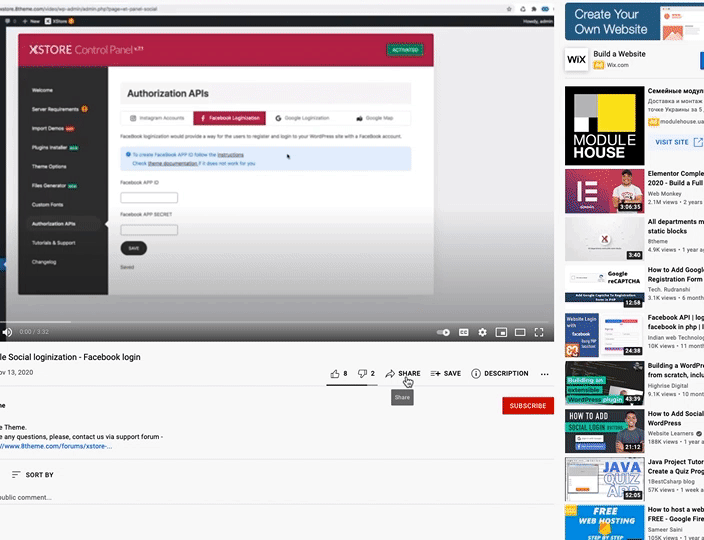This screenshot has width=704, height=540.
Task: Open Module House ad thumbnail
Action: [604, 126]
